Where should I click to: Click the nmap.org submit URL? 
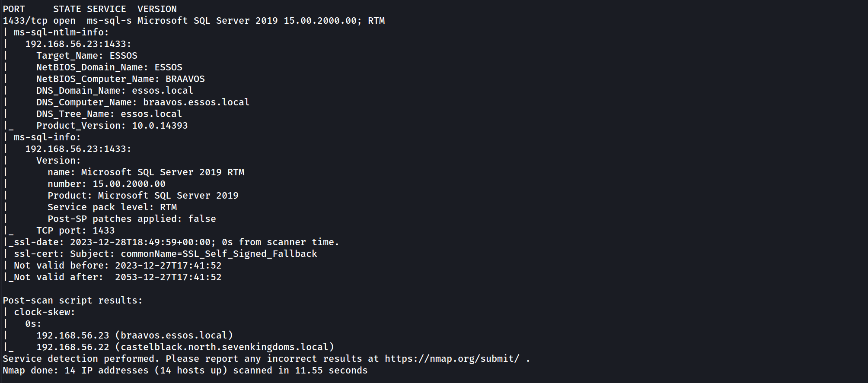[452, 359]
